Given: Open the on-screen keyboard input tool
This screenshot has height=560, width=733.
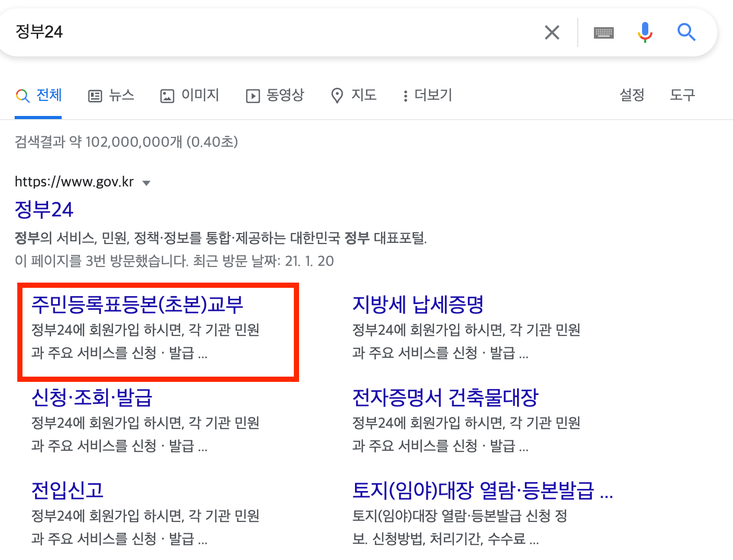Looking at the screenshot, I should pyautogui.click(x=604, y=33).
